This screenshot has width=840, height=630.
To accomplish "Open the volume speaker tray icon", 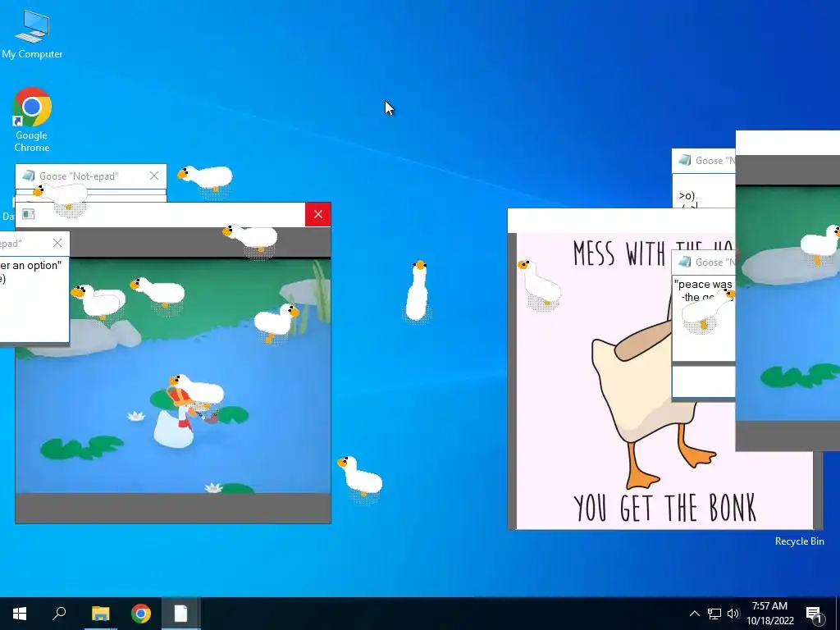I will click(x=733, y=614).
